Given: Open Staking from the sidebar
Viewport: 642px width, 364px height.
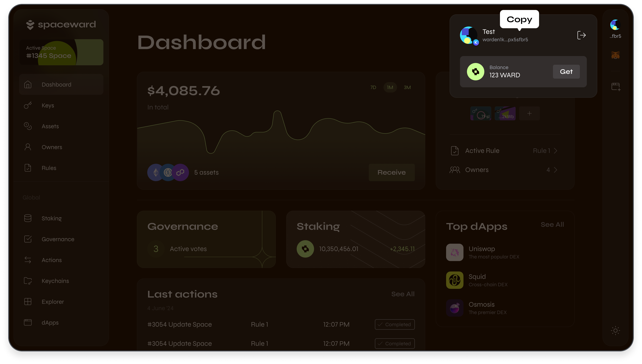Looking at the screenshot, I should coord(51,218).
